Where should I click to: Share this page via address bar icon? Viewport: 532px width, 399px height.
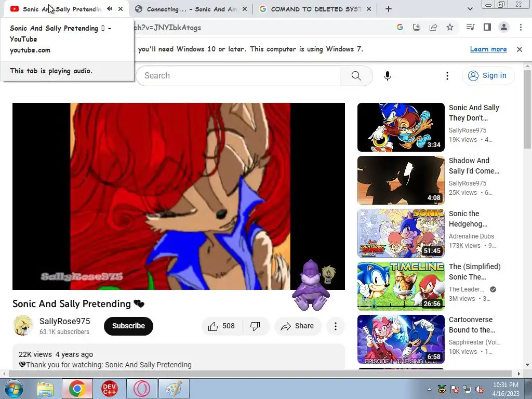tap(433, 27)
